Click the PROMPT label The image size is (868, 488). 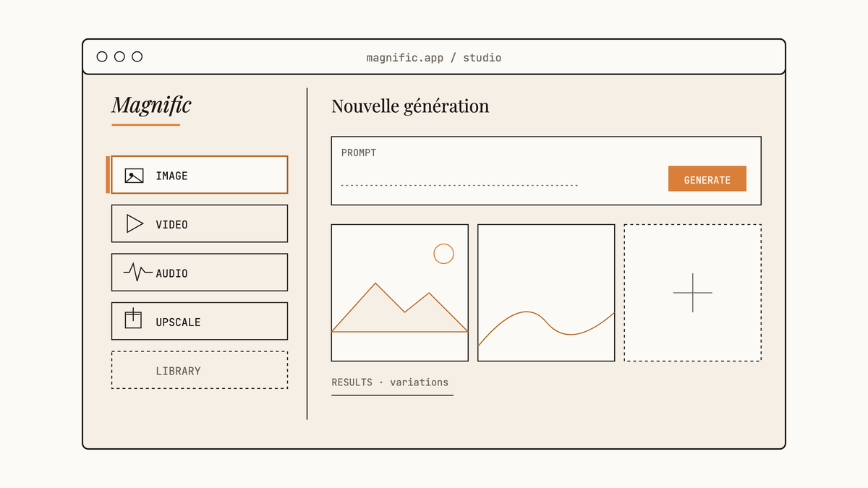tap(359, 153)
